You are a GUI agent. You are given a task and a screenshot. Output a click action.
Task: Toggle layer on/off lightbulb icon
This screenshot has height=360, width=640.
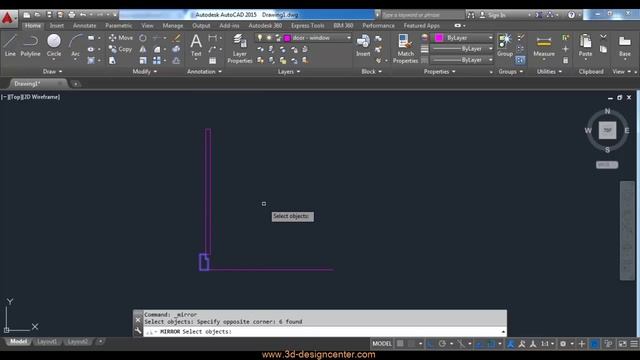point(260,38)
